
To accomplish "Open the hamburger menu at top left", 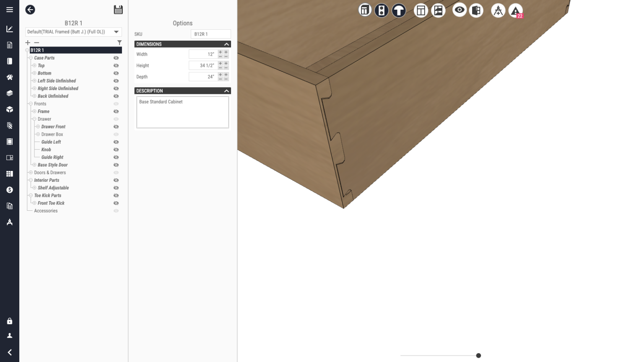I will [x=9, y=10].
